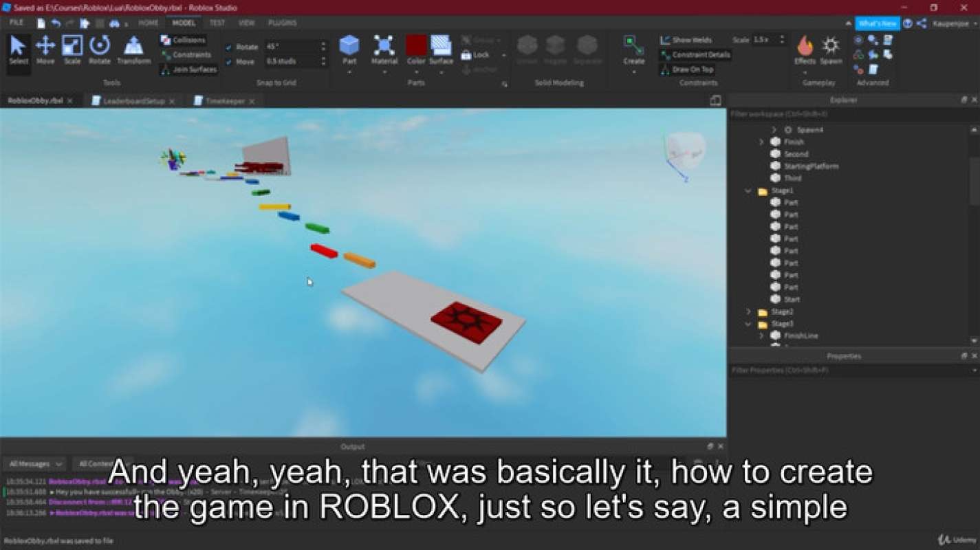Select the Rotate tool
This screenshot has width=980, height=550.
tap(100, 48)
